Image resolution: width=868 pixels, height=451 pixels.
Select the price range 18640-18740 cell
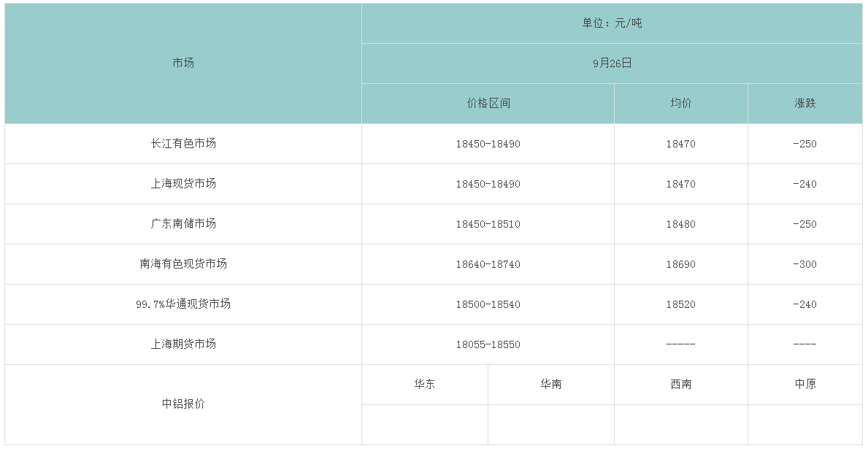tap(488, 264)
